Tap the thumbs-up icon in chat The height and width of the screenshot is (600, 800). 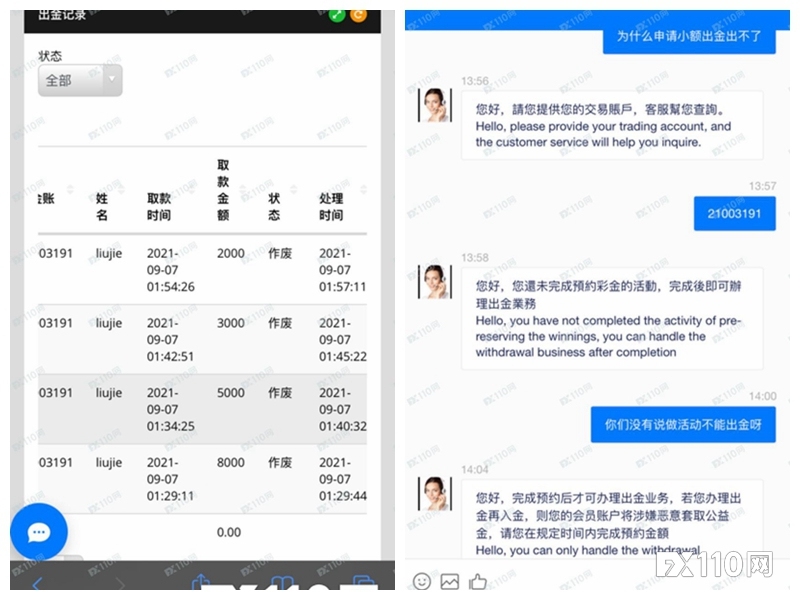click(x=478, y=581)
